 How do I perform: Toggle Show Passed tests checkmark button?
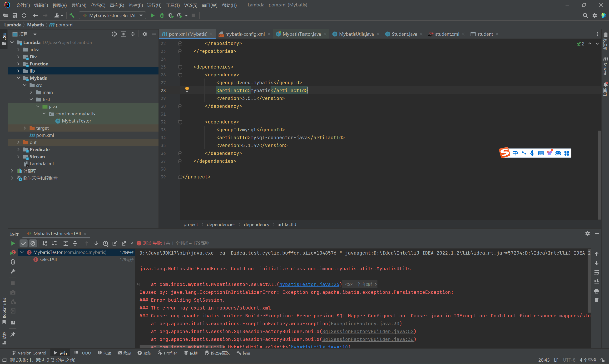(x=24, y=243)
